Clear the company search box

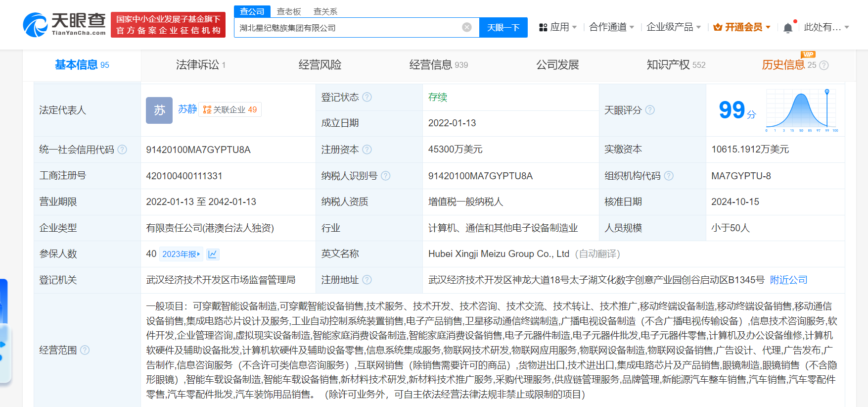[x=467, y=27]
